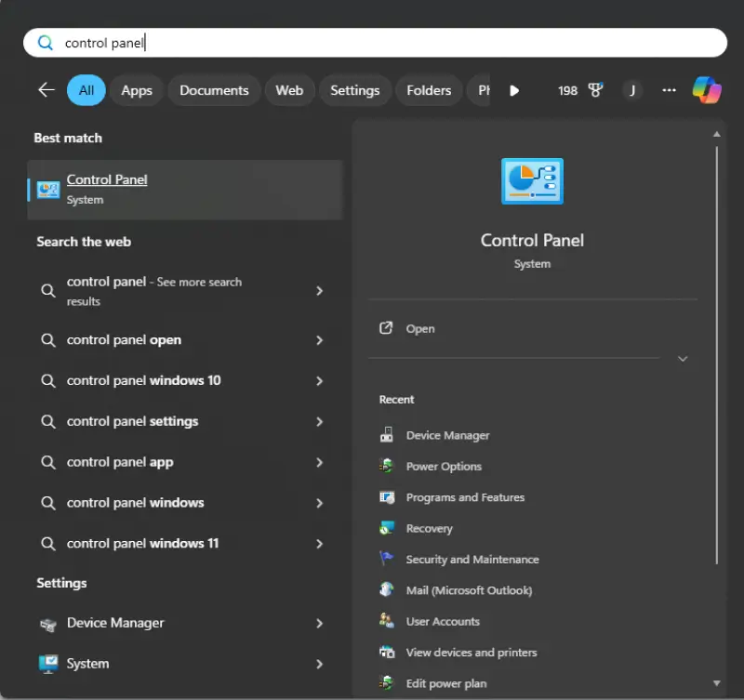Switch to the Apps filter tab
Screen dimensions: 744x700
137,90
